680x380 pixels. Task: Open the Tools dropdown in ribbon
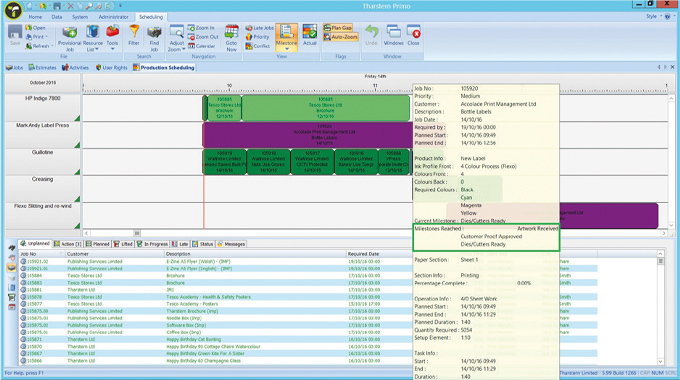[112, 37]
